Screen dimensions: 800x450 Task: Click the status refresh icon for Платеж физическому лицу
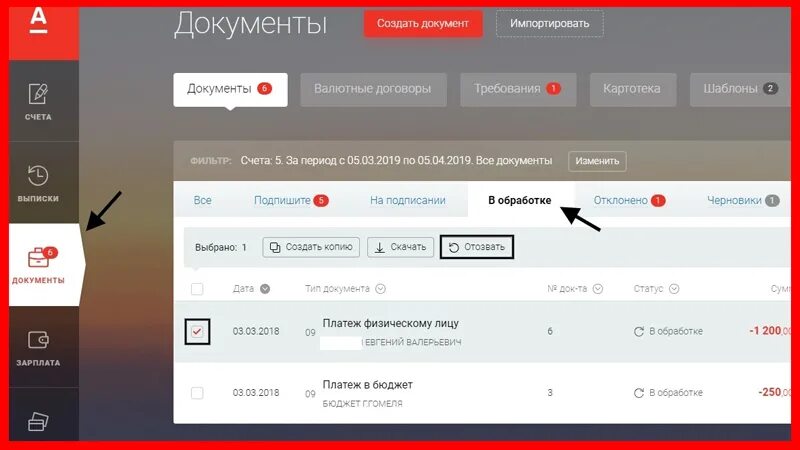[x=638, y=332]
